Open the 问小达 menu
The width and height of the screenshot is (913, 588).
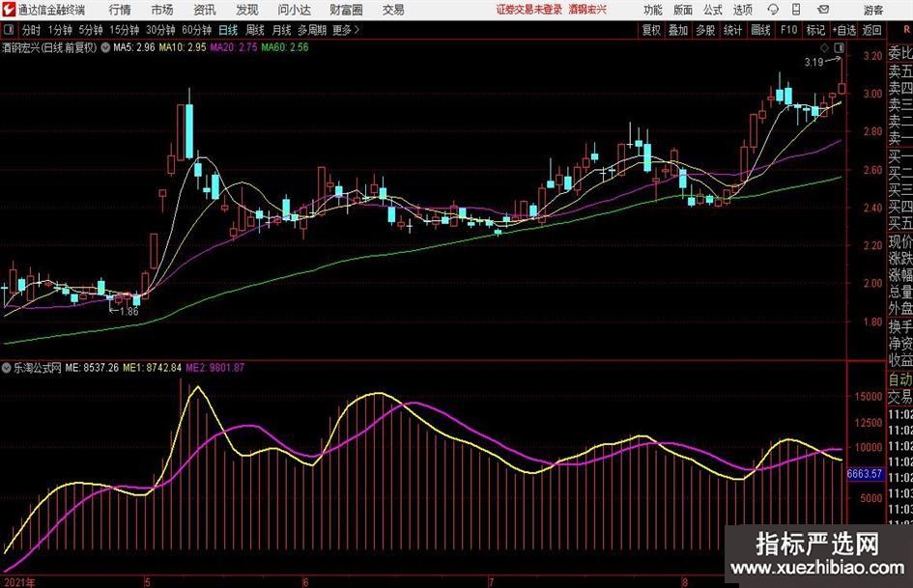(x=294, y=10)
